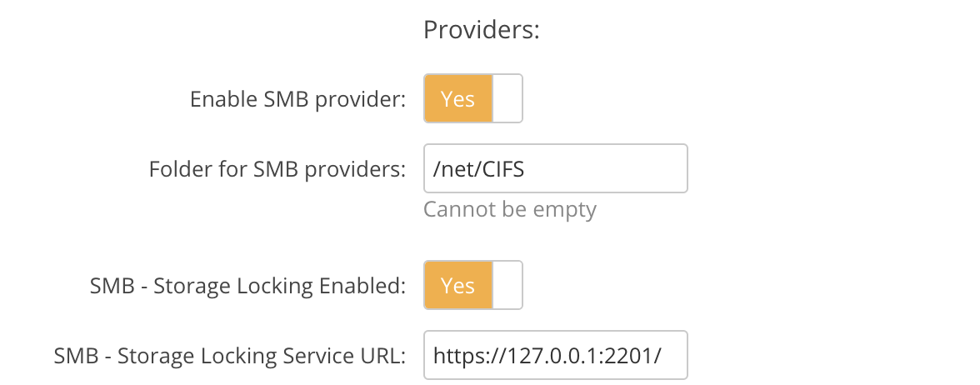Click end of the Service URL text

[663, 356]
